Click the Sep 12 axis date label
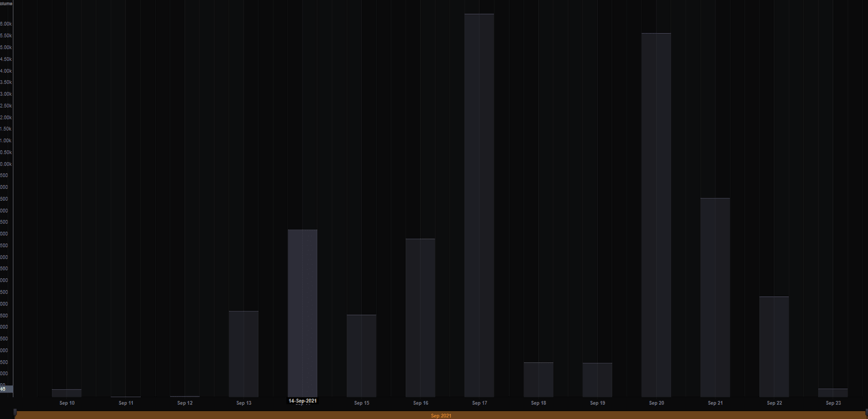This screenshot has width=868, height=419. 185,403
